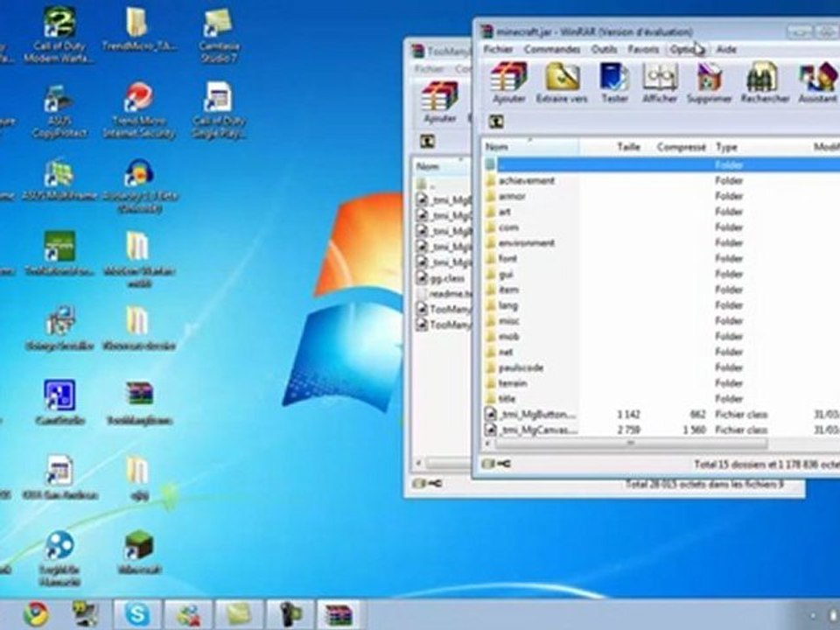Click horizontal scrollbar left arrow in TooMany window
This screenshot has height=630, width=840.
[x=419, y=463]
